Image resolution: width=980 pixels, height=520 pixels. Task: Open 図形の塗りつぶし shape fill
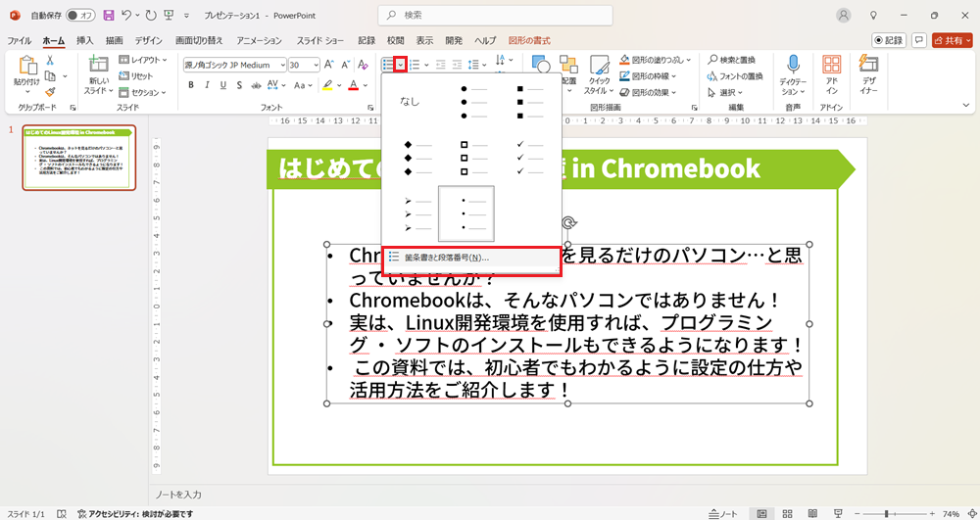click(x=655, y=60)
